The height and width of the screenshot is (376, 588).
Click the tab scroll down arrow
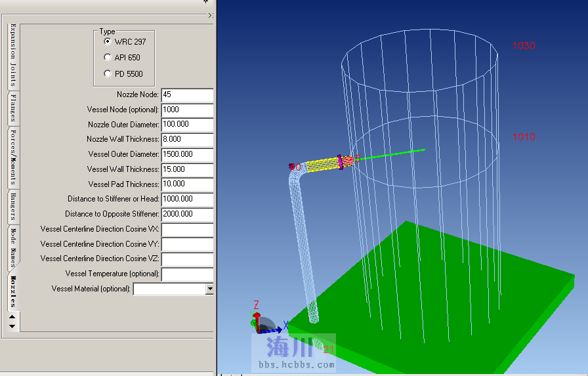12,326
